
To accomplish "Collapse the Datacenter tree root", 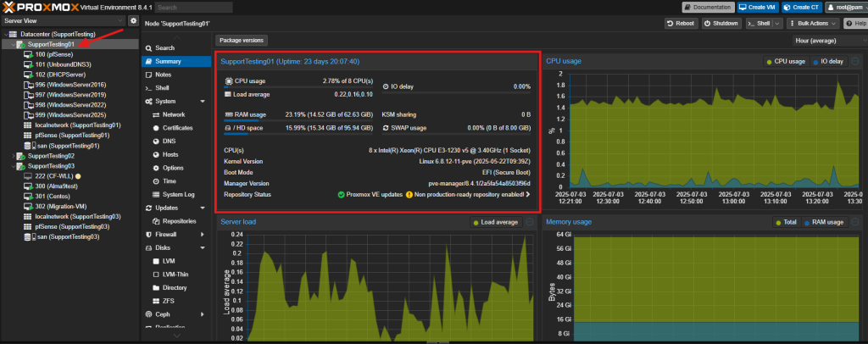I will (x=6, y=34).
